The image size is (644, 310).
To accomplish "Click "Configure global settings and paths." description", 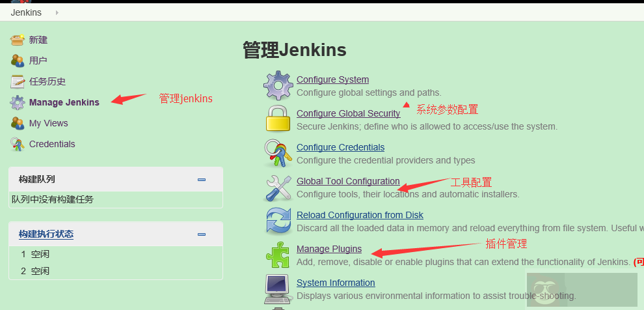I will tap(369, 92).
